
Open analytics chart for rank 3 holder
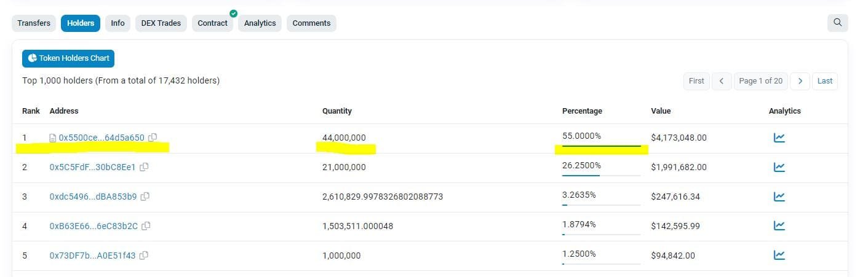(x=779, y=197)
